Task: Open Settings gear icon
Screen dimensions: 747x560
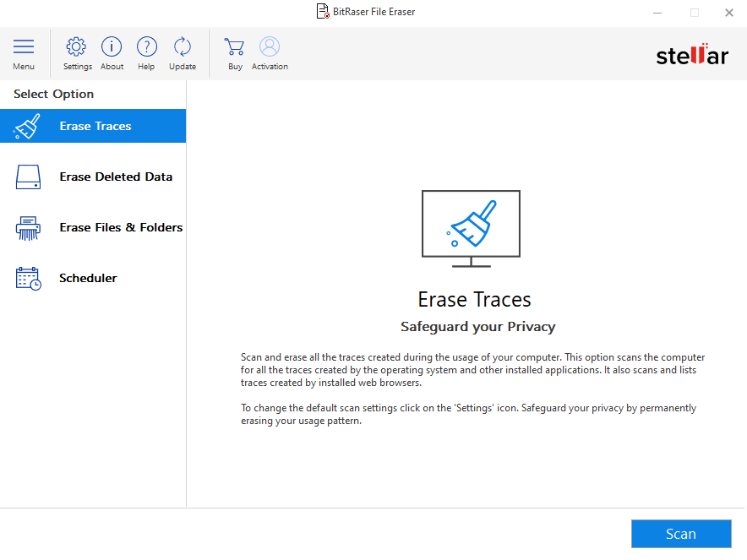Action: (x=76, y=46)
